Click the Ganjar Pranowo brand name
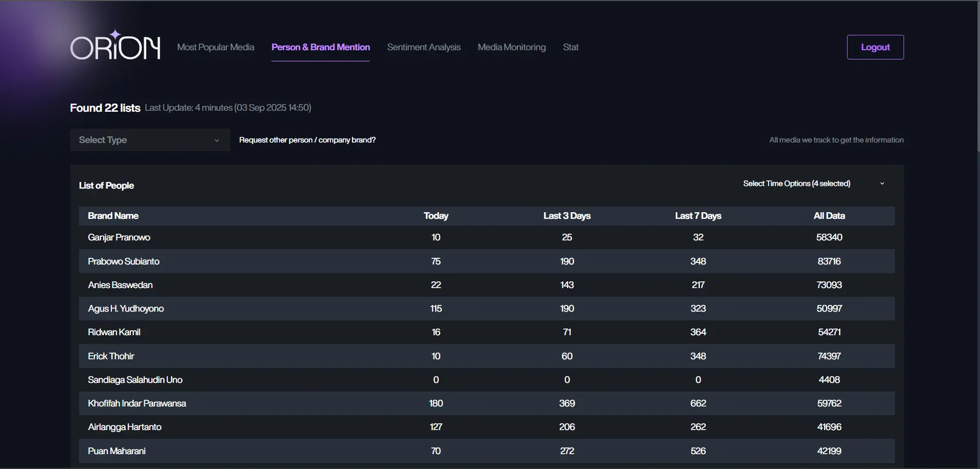This screenshot has height=469, width=980. (x=119, y=237)
